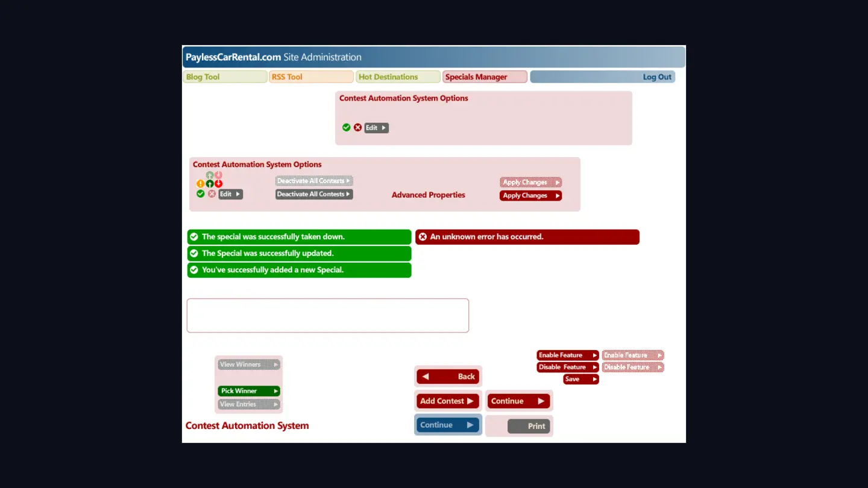
Task: Click the arrow on the Pick Winner button
Action: pyautogui.click(x=276, y=391)
